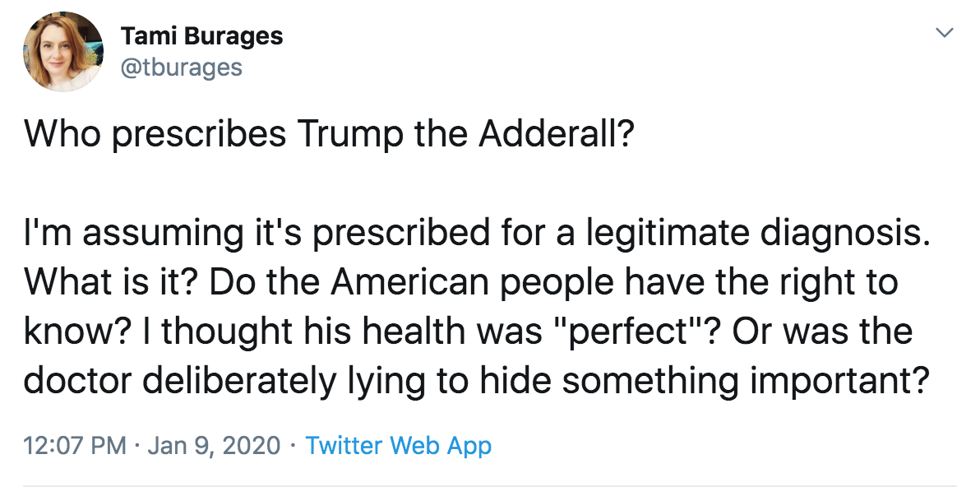Open Tami Burages' profile picture

click(x=63, y=49)
